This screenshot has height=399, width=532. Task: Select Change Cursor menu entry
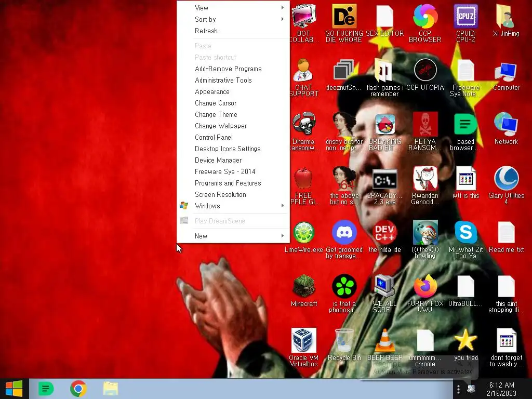pos(233,103)
